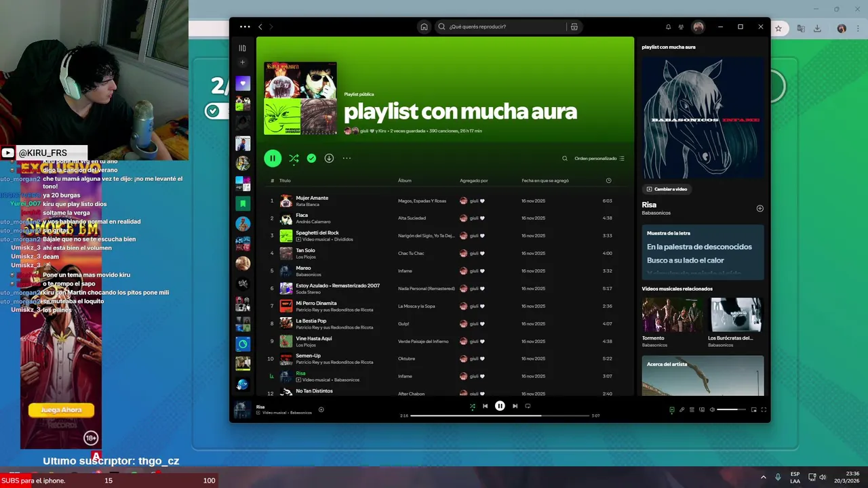Open the Oktubre album link

tap(406, 359)
